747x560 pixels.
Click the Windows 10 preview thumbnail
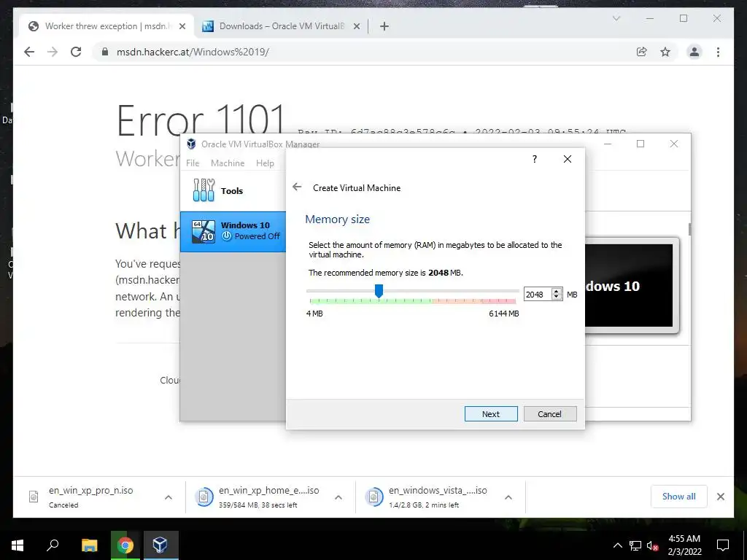tap(628, 286)
